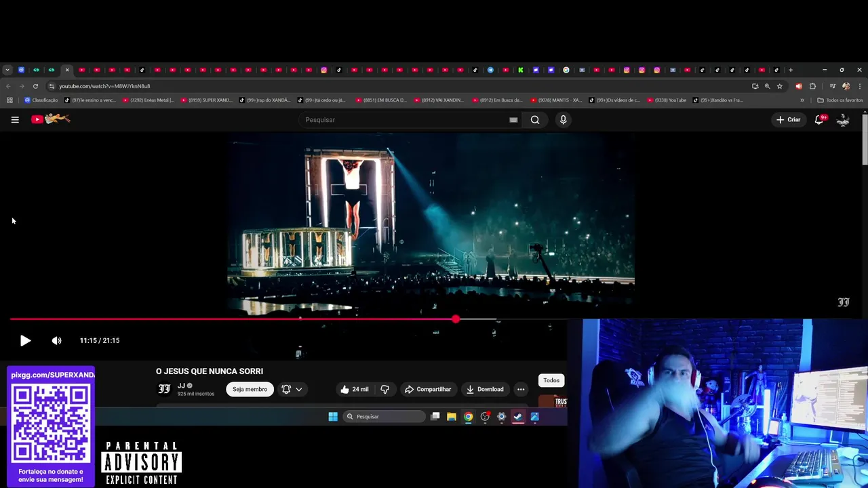
Task: Click the video title O JESUS QUE NUNCA SORRI
Action: coord(210,371)
